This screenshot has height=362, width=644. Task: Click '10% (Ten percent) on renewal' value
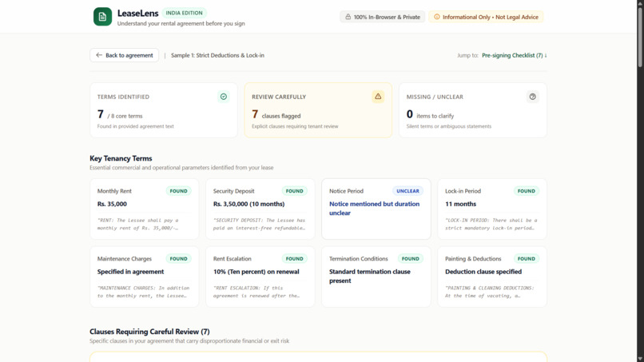click(x=256, y=272)
